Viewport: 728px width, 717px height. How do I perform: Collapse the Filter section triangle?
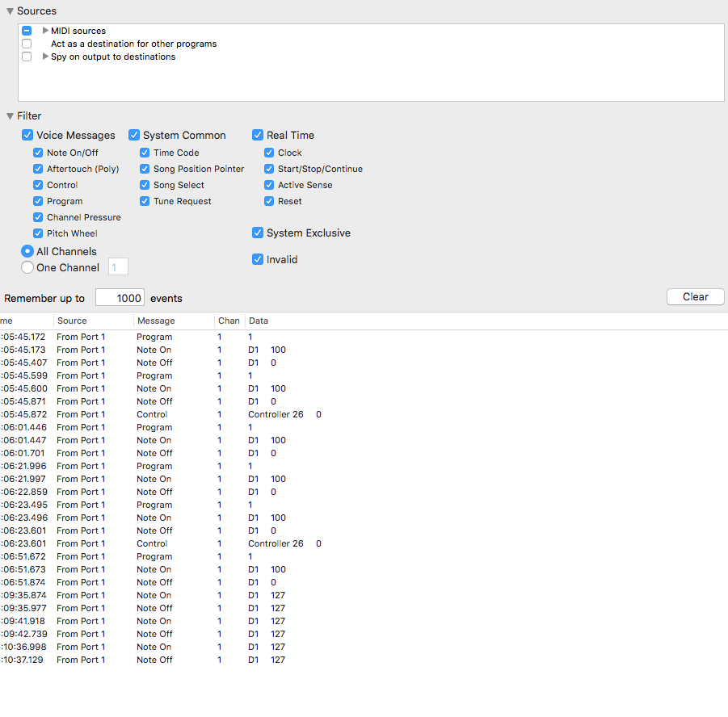pyautogui.click(x=10, y=116)
